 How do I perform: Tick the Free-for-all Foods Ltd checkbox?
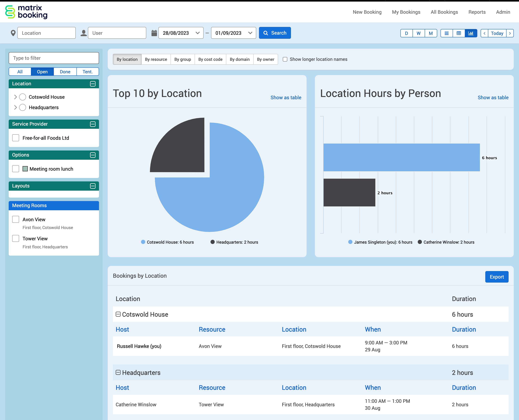(x=16, y=138)
